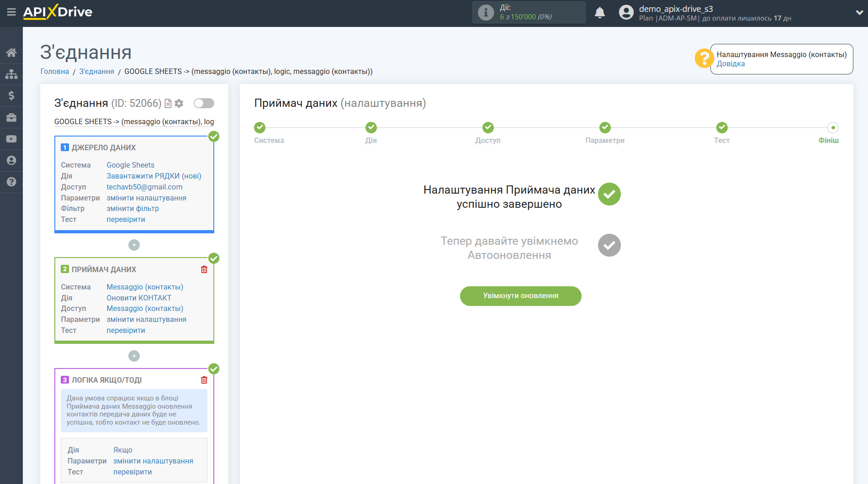This screenshot has height=484, width=868.
Task: Click the З'єднання breadcrumb link
Action: [96, 72]
